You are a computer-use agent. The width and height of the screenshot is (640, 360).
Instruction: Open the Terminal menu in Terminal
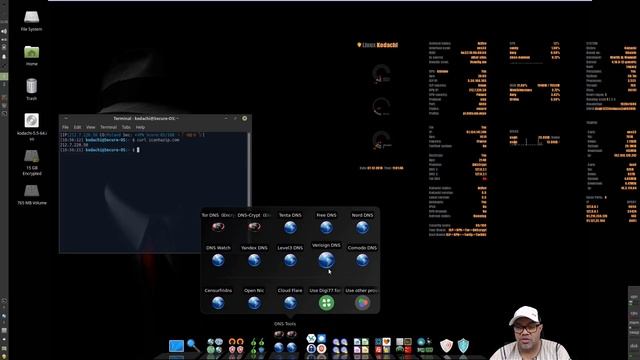click(x=109, y=127)
